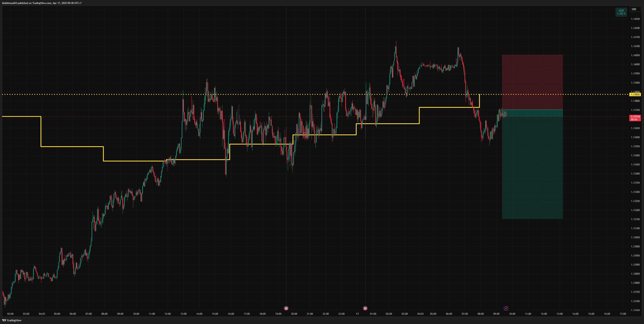Screen dimensions: 644x324
Task: Select the red stop-loss zone of the short position
Action: coord(532,82)
